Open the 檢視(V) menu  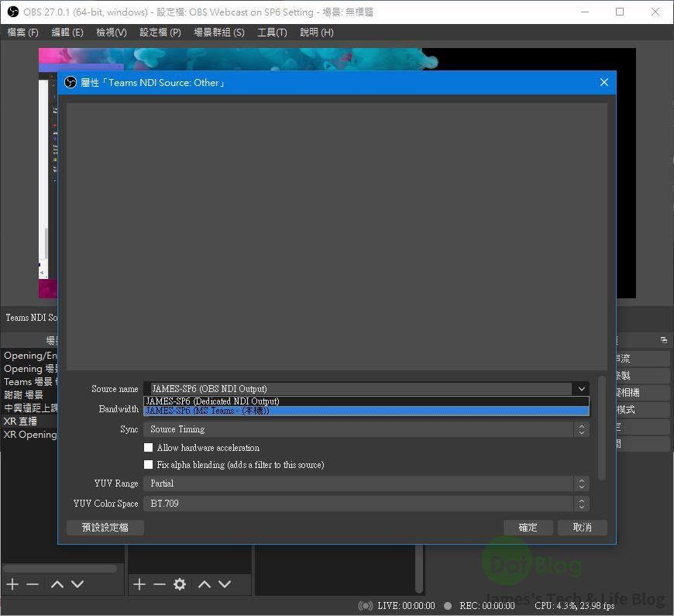112,33
